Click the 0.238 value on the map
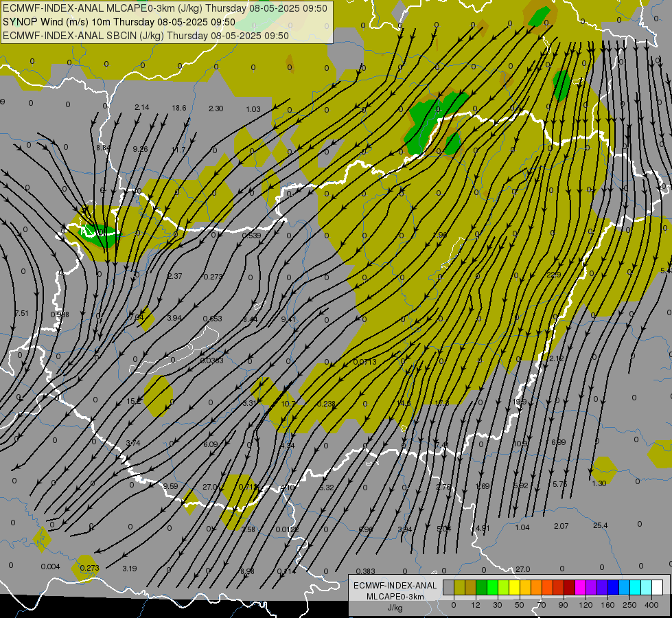The width and height of the screenshot is (672, 618). pos(327,404)
